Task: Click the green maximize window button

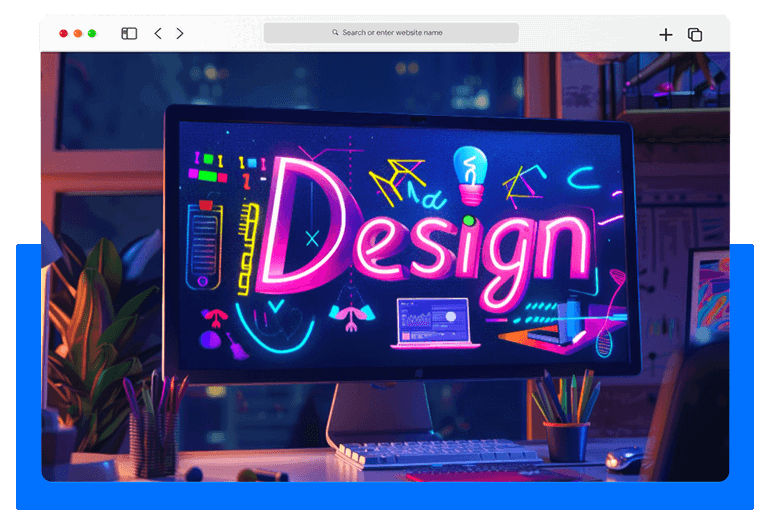Action: point(92,33)
